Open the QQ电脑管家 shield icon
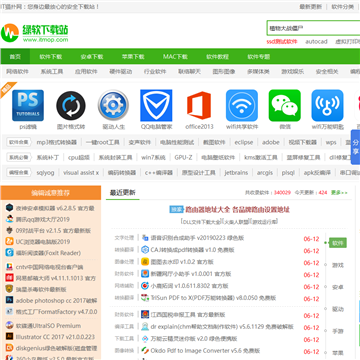The width and height of the screenshot is (360, 360). [x=156, y=105]
